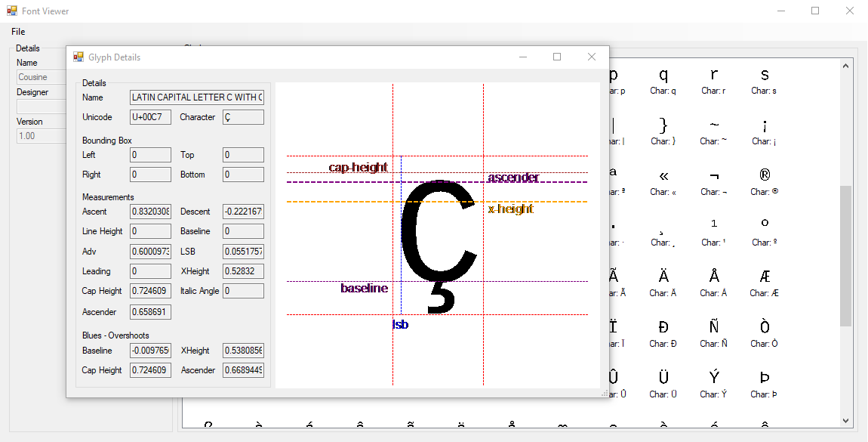Click the Glyph Details window title icon

coord(78,57)
